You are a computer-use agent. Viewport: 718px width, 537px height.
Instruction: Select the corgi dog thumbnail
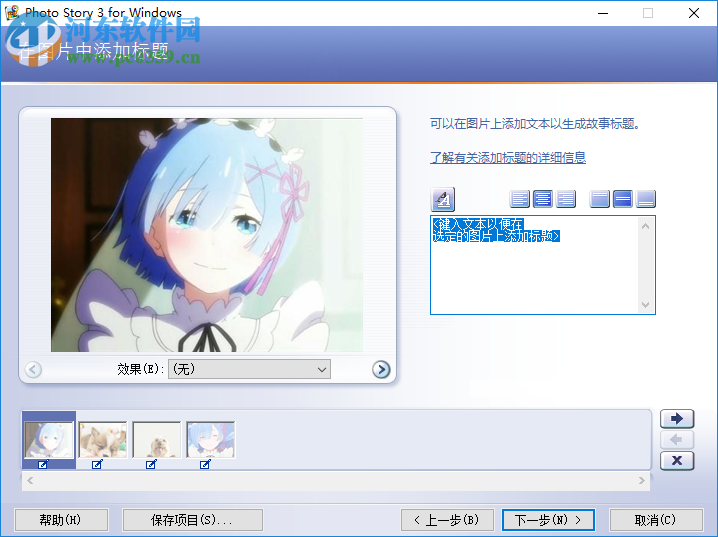click(x=103, y=439)
